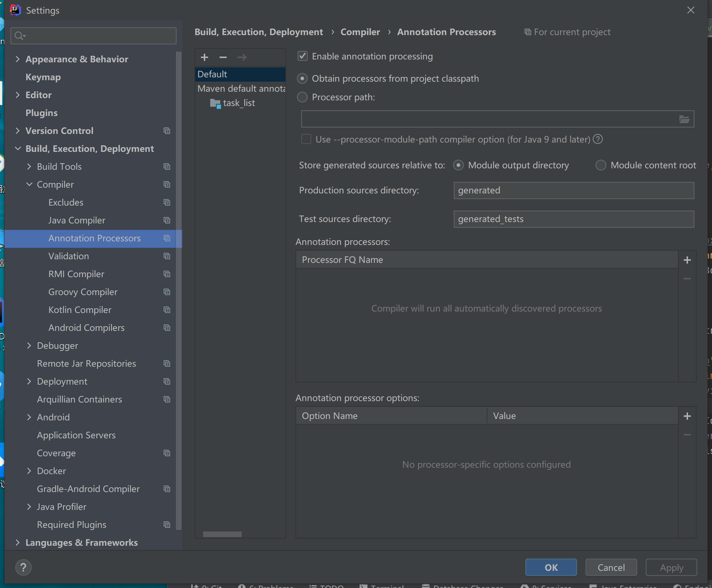Expand the Docker node
Screen dimensions: 712x588
[x=29, y=471]
